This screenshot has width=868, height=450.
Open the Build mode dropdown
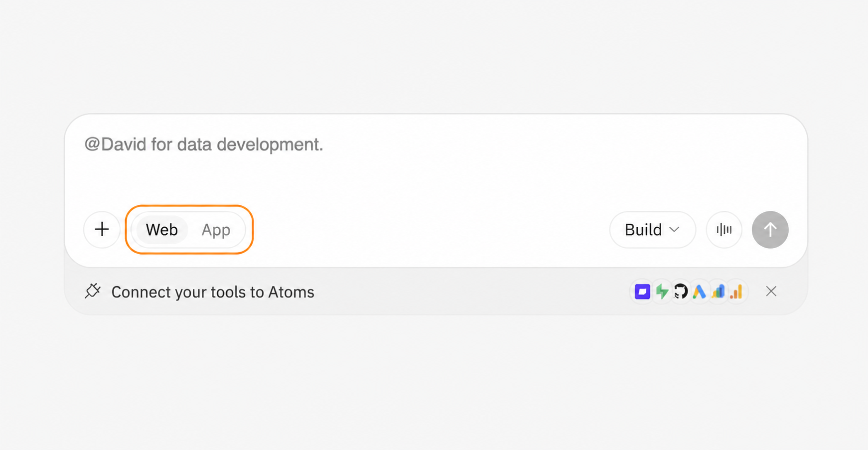click(x=652, y=229)
